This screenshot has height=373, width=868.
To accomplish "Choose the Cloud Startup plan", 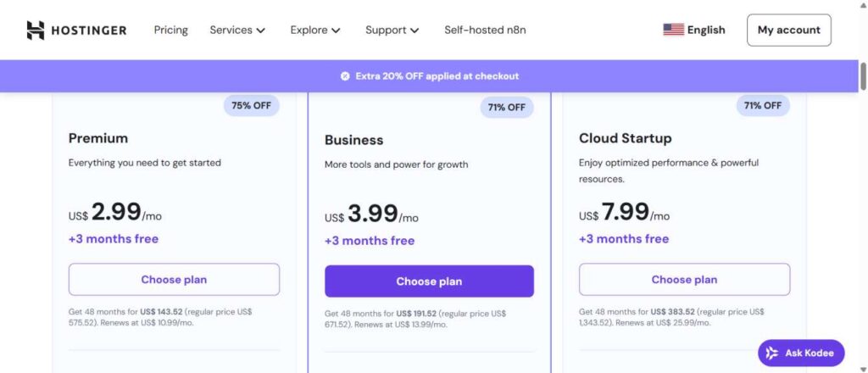I will point(684,280).
